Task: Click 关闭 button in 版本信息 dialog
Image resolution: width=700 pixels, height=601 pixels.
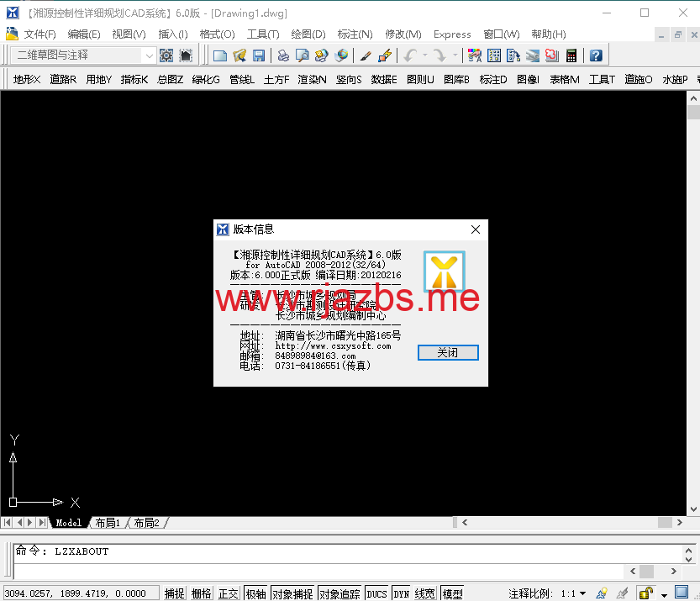Action: pyautogui.click(x=448, y=353)
